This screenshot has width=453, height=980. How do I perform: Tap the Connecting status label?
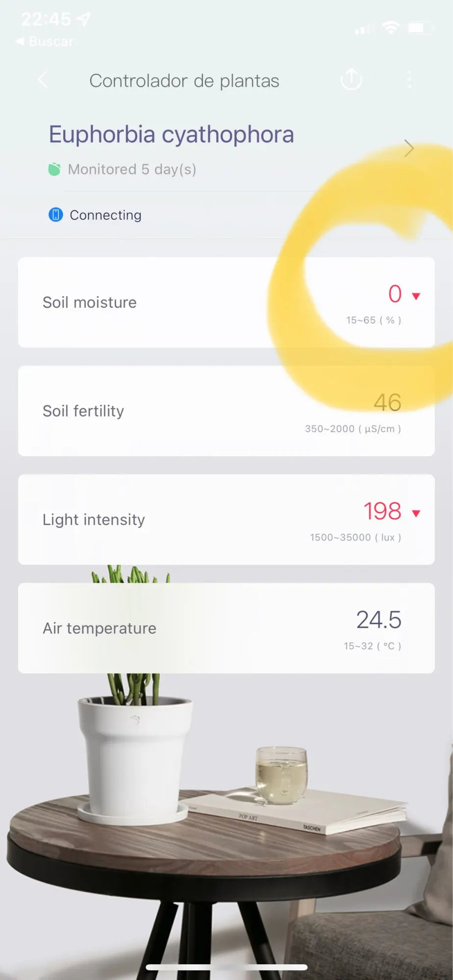[105, 215]
